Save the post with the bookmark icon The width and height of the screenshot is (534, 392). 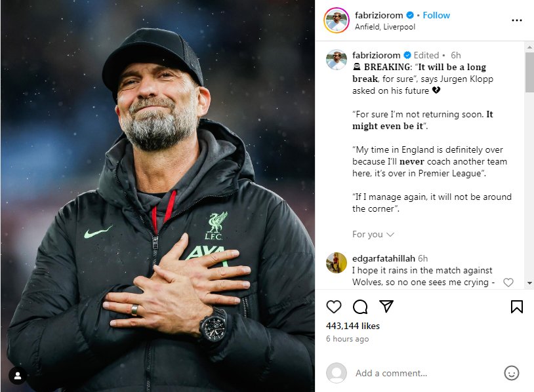point(517,307)
